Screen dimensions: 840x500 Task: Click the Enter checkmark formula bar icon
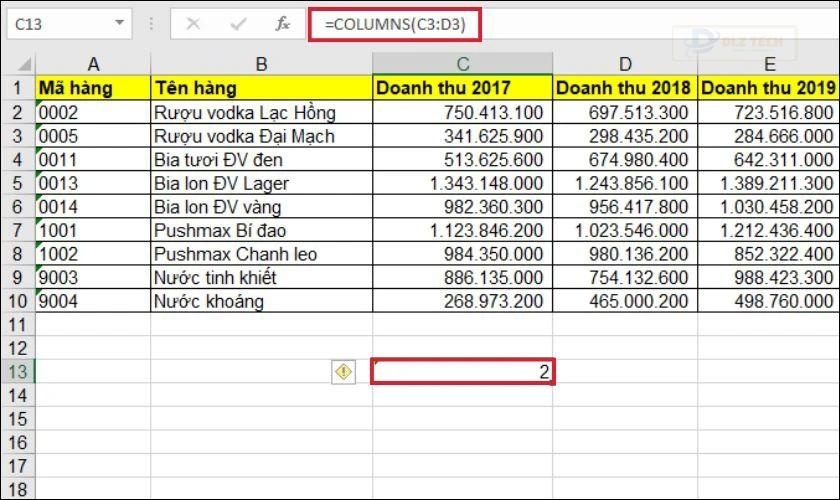point(238,24)
